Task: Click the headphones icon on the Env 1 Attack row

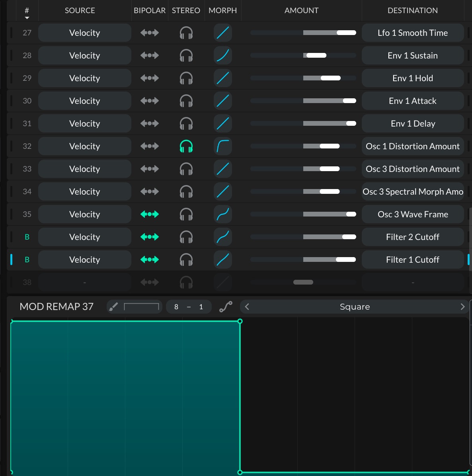Action: [x=186, y=101]
